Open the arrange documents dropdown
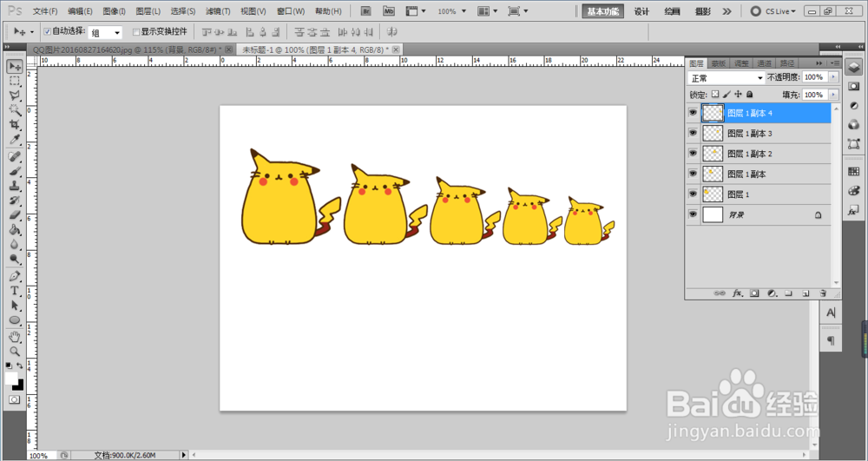Image resolution: width=868 pixels, height=461 pixels. 488,11
